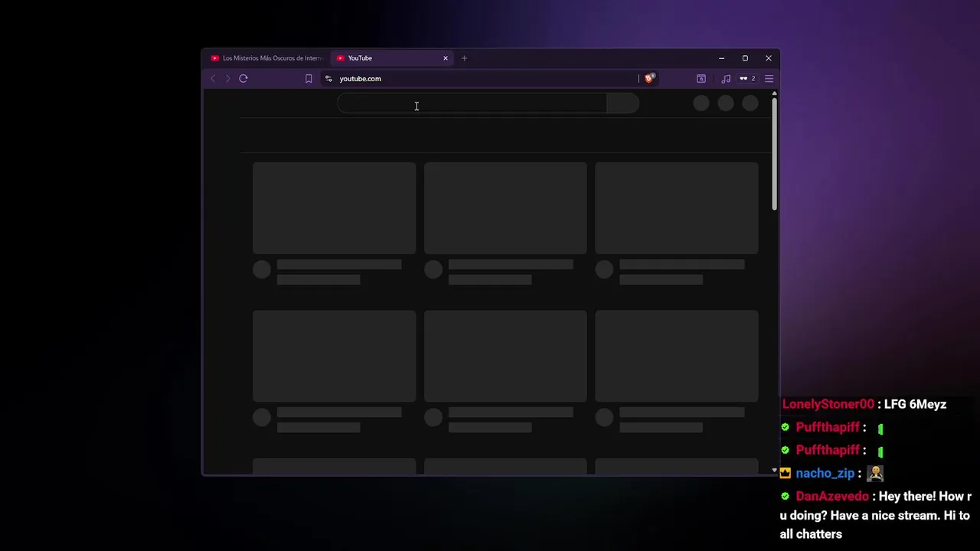Click the username nacho_zip in chat
The height and width of the screenshot is (551, 980).
click(825, 473)
